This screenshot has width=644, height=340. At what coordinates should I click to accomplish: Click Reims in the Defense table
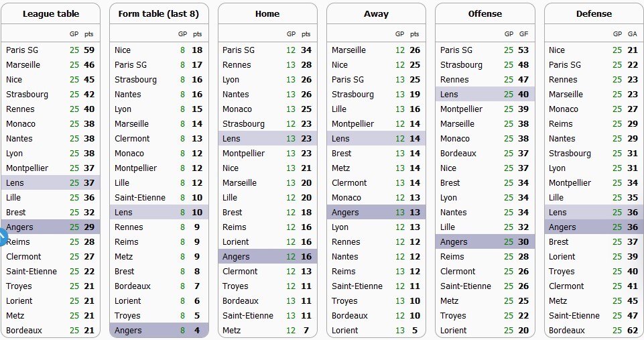pos(561,124)
